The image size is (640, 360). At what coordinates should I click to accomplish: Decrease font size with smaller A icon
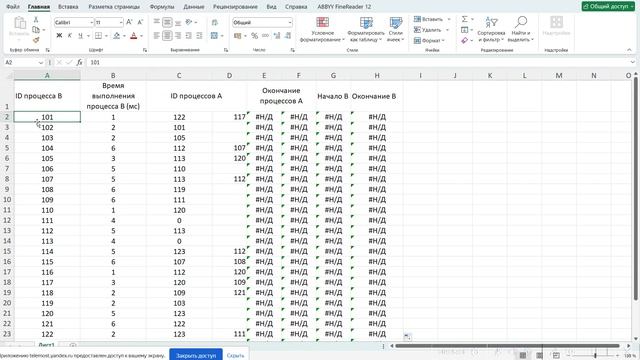point(140,22)
